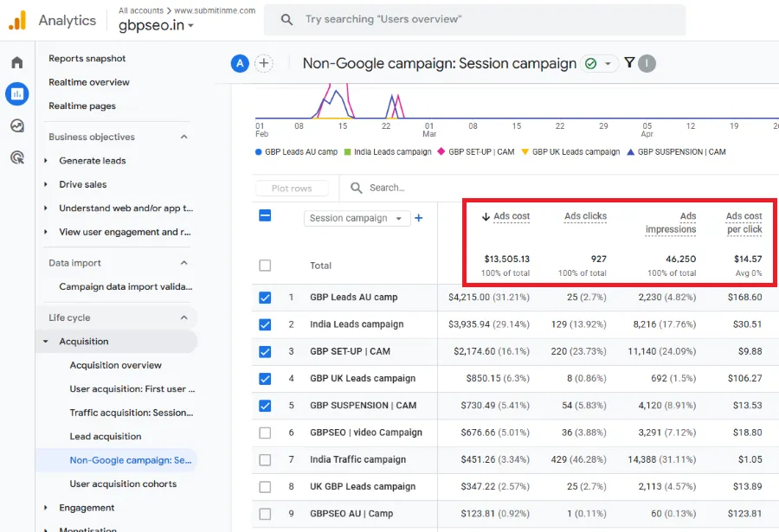Toggle GBP Leads AU camp legend marker
The image size is (779, 532).
pos(258,152)
